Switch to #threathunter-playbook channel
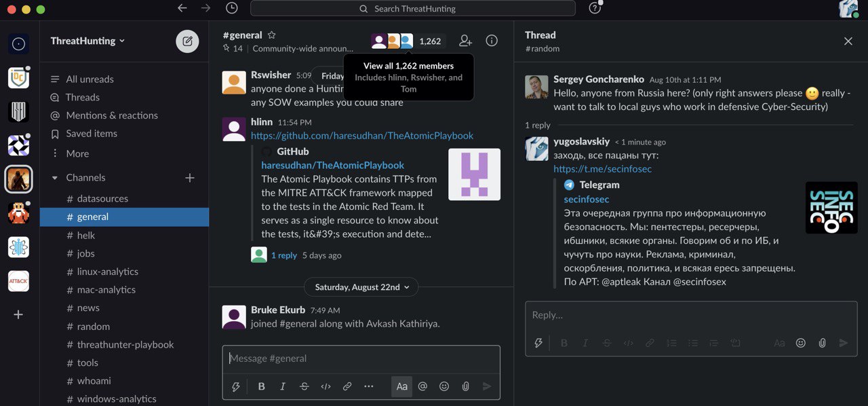This screenshot has height=406, width=868. 124,345
